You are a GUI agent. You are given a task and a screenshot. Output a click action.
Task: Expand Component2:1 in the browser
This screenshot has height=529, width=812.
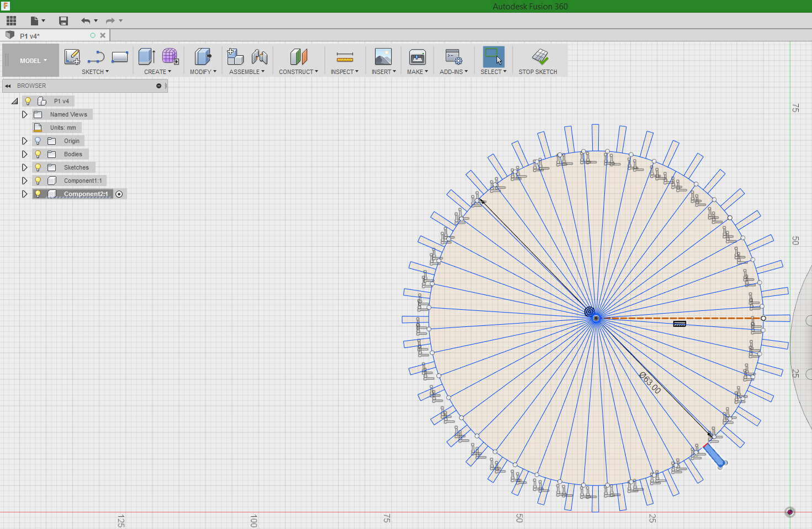pos(24,194)
